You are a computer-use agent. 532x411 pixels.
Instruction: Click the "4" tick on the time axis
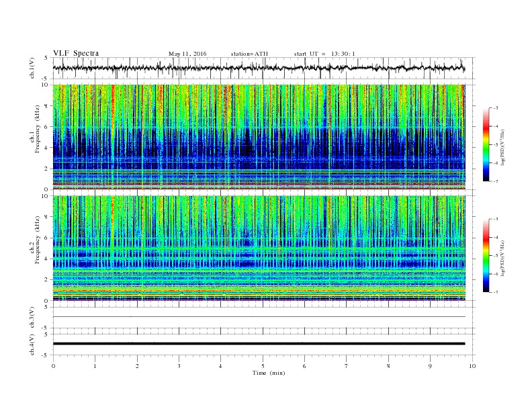[220, 366]
